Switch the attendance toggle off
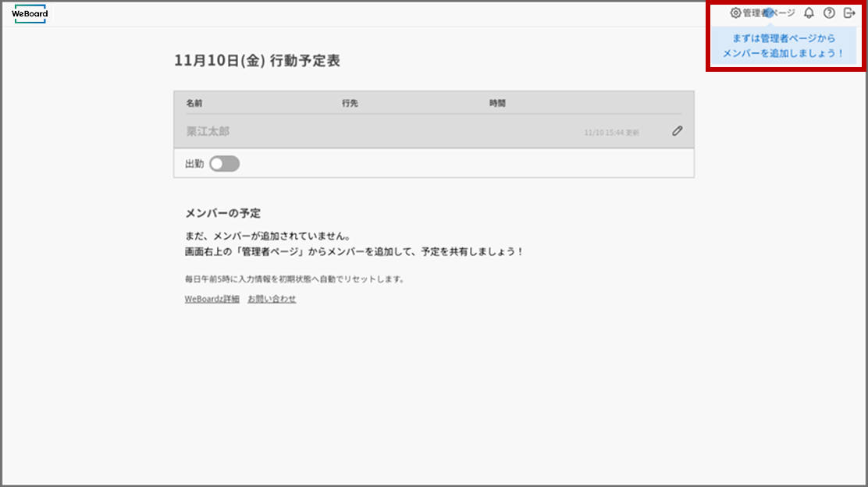This screenshot has width=868, height=487. [x=224, y=163]
